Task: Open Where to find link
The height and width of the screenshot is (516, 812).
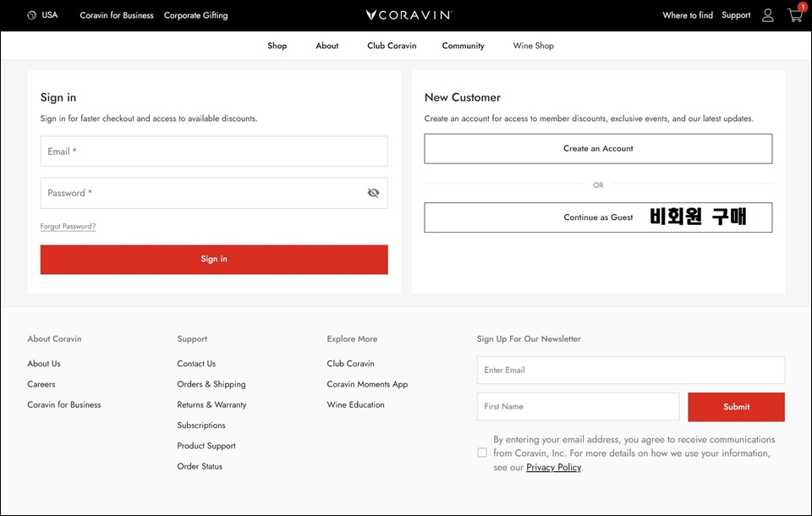Action: pyautogui.click(x=688, y=15)
